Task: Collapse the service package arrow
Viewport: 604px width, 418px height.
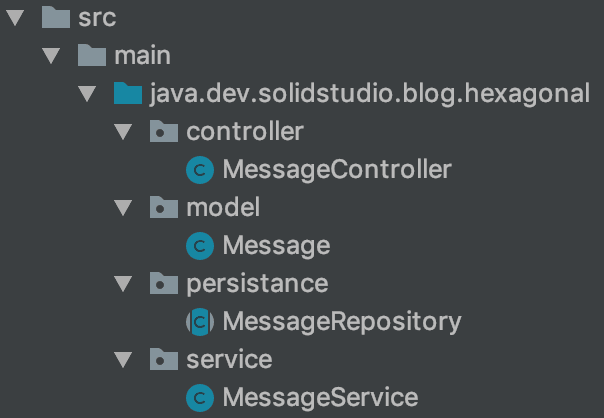Action: tap(123, 360)
